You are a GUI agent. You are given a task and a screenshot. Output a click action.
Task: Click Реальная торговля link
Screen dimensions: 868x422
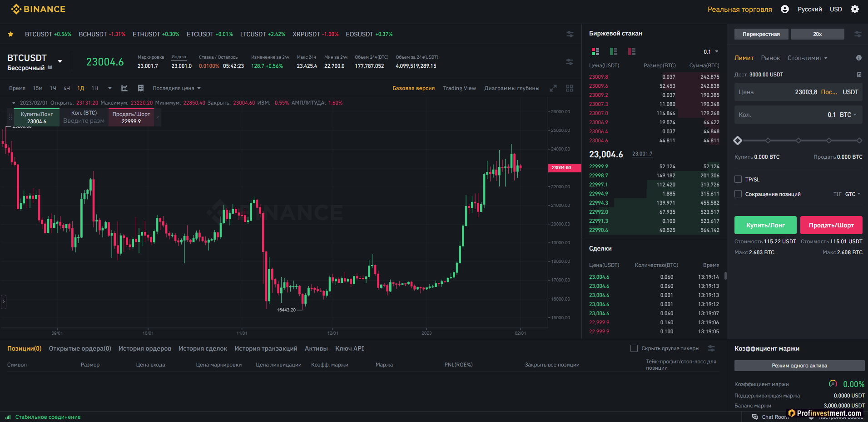[x=739, y=9]
